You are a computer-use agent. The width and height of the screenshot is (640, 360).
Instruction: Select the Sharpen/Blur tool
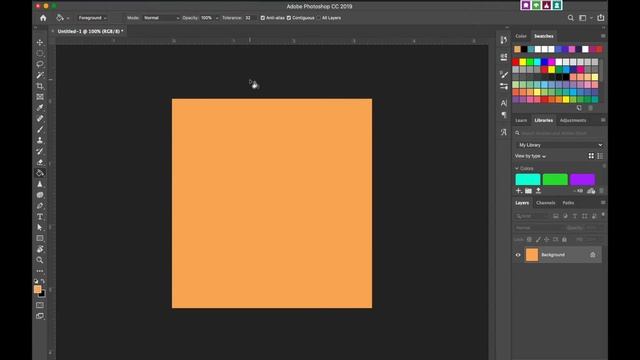tap(40, 184)
